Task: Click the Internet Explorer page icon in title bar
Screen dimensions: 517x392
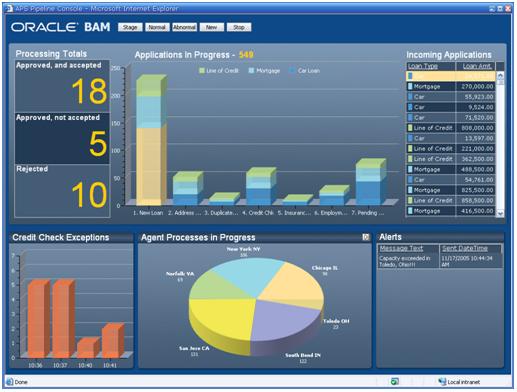Action: click(10, 8)
